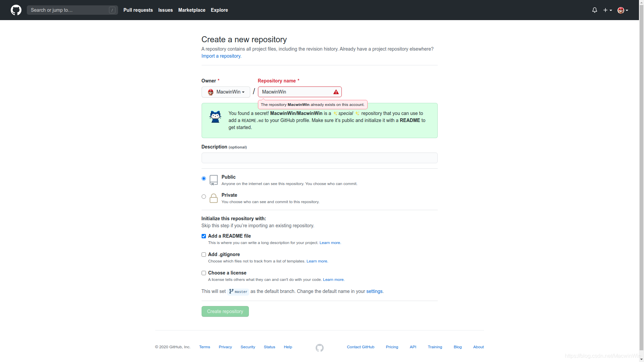The width and height of the screenshot is (644, 362).
Task: Click the red warning triangle icon
Action: pyautogui.click(x=336, y=92)
